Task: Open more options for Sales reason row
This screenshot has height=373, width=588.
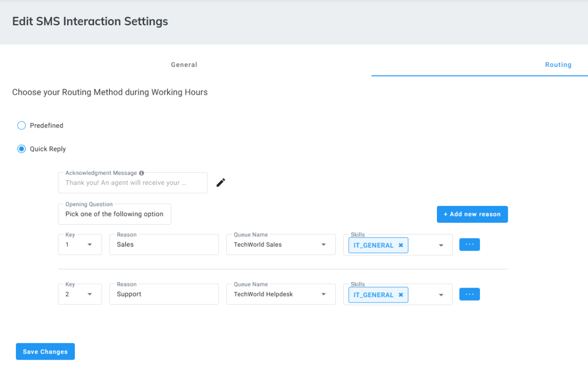Action: click(x=469, y=245)
